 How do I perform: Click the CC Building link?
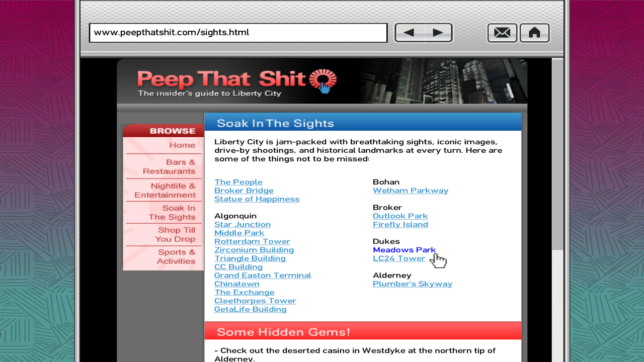pos(238,267)
